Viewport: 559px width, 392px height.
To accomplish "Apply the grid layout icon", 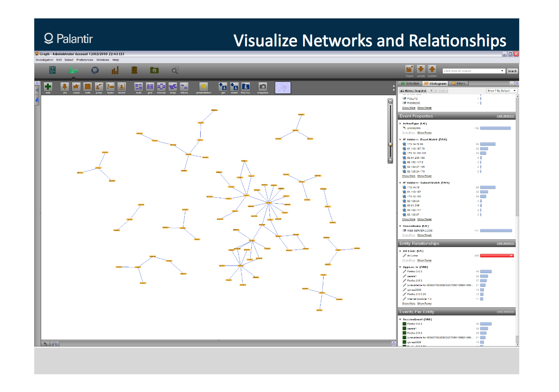I will pyautogui.click(x=150, y=86).
